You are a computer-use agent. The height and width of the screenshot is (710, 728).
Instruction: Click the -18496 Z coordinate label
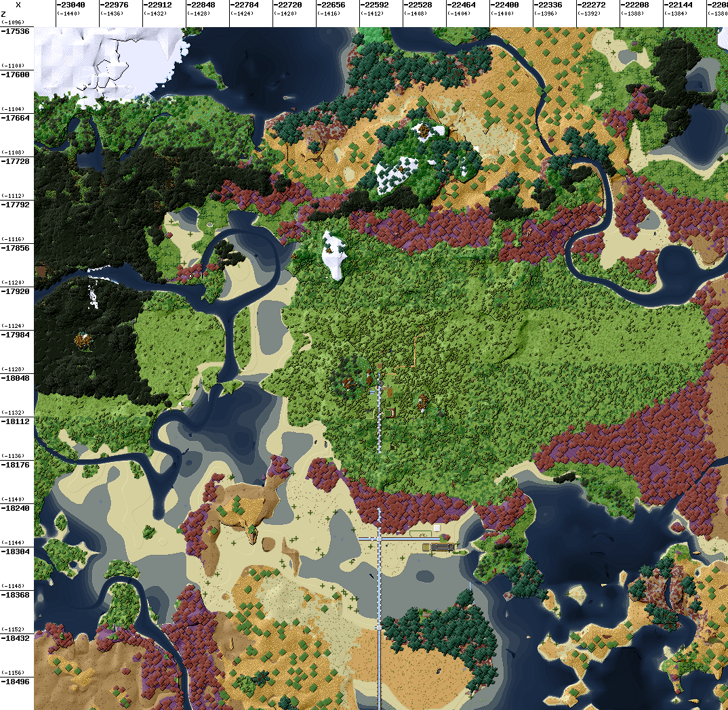coord(16,682)
